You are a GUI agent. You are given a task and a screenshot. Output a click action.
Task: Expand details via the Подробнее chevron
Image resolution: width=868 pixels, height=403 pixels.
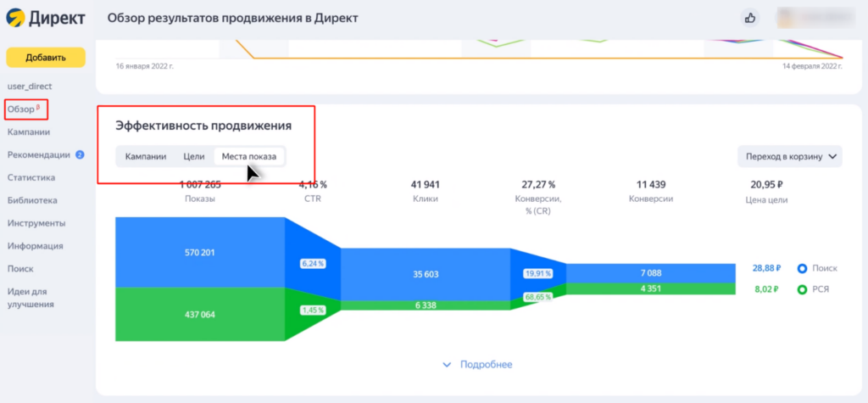click(x=448, y=365)
